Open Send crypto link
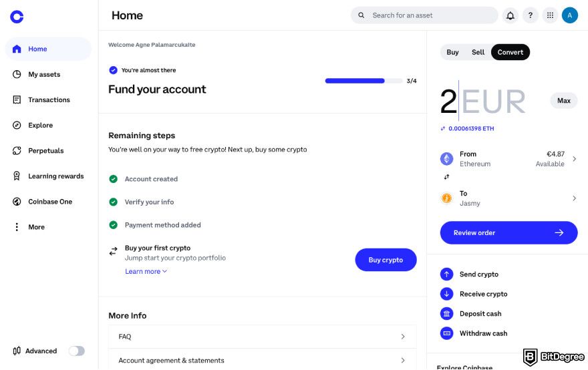 click(479, 274)
